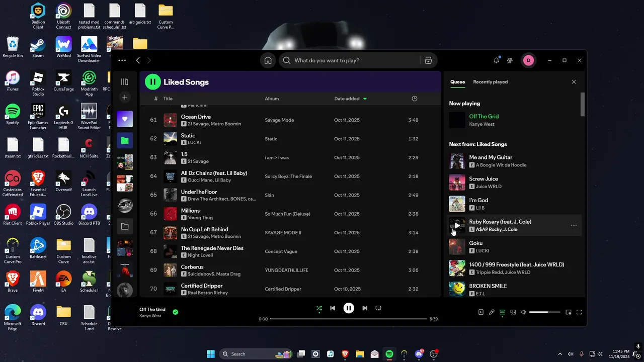Open the gray folder item in the sidebar

(x=125, y=226)
